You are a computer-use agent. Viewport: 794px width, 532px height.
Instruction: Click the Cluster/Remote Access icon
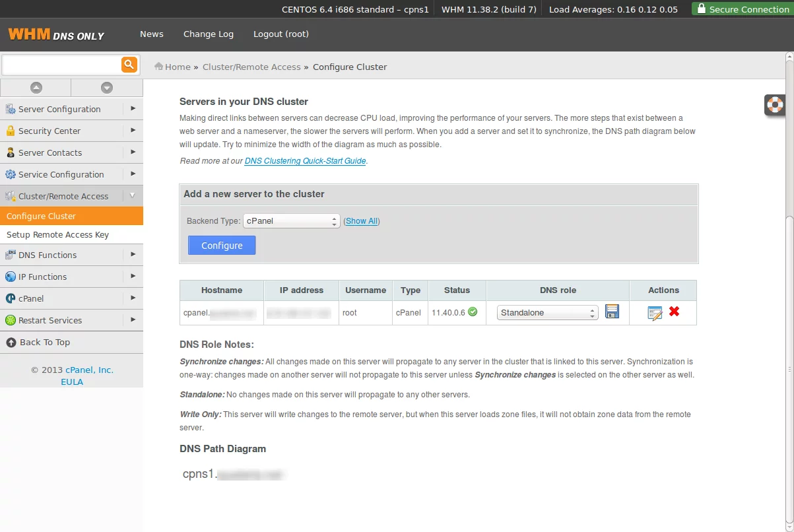(11, 196)
